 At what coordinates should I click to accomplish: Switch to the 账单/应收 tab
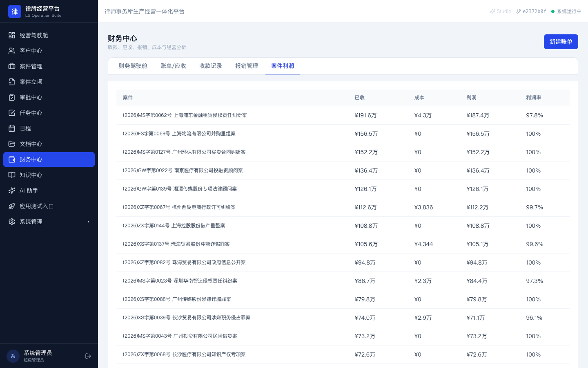(x=173, y=66)
